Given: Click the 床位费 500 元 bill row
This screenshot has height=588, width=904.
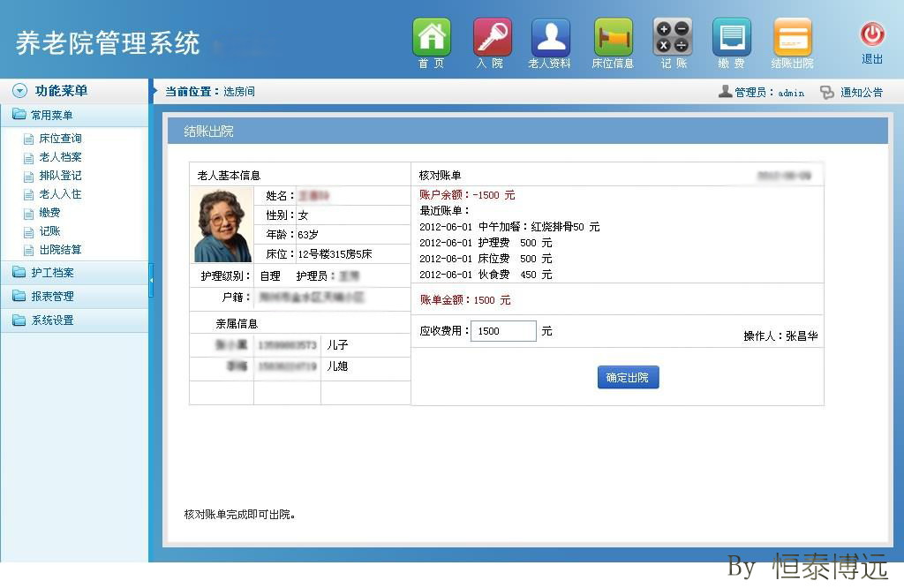Looking at the screenshot, I should 486,259.
